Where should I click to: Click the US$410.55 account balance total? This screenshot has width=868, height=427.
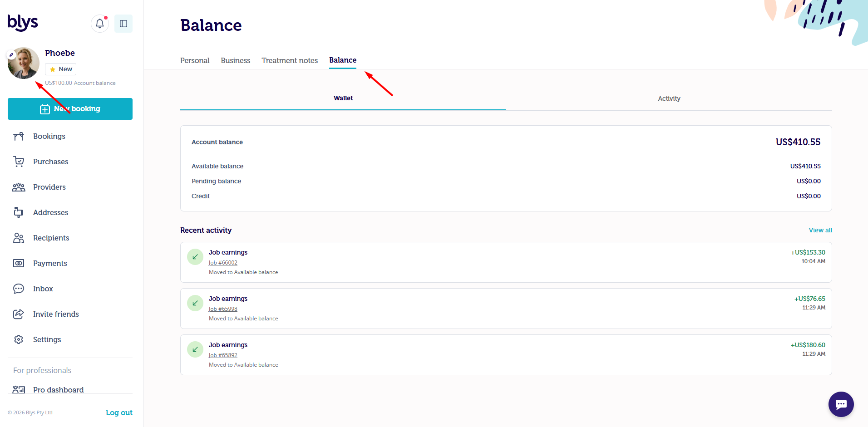click(x=798, y=142)
